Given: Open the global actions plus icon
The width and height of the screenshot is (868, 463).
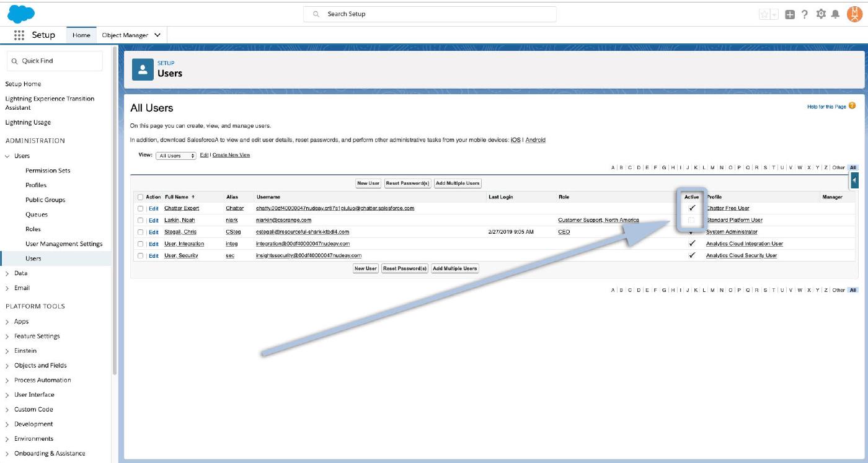Looking at the screenshot, I should [x=790, y=14].
